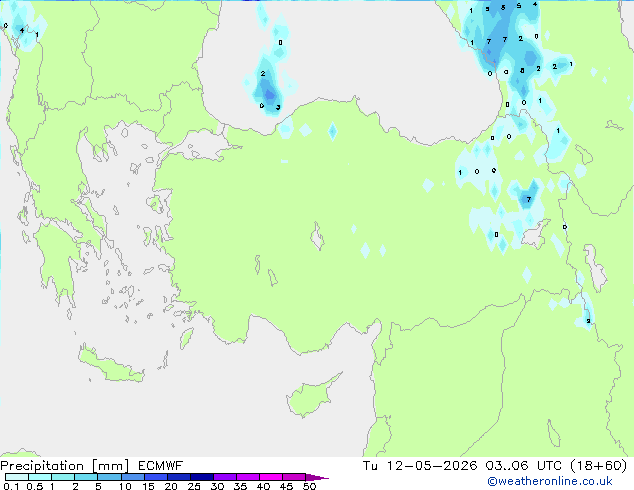The width and height of the screenshot is (634, 490).
Task: Click the '15' legend tick label
Action: pyautogui.click(x=148, y=486)
